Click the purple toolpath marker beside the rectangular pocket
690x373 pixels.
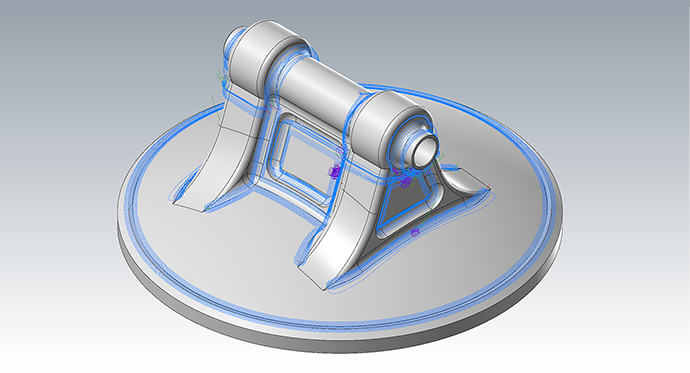[x=335, y=172]
